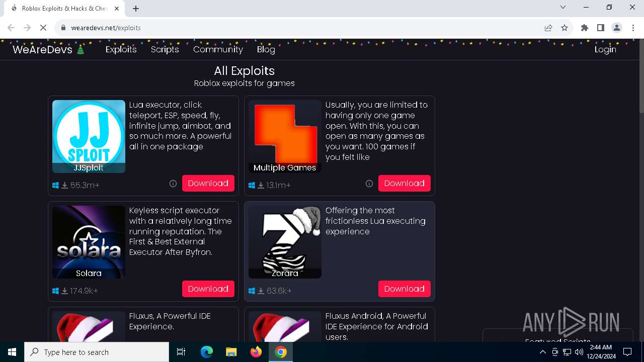Download Zorara executor

click(405, 289)
